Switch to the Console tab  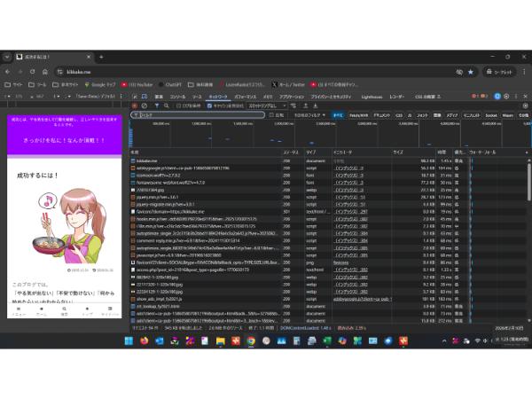tap(178, 97)
